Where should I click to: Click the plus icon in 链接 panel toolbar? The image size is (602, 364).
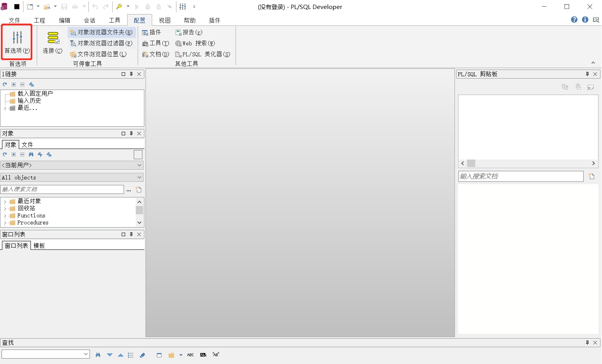[x=14, y=84]
